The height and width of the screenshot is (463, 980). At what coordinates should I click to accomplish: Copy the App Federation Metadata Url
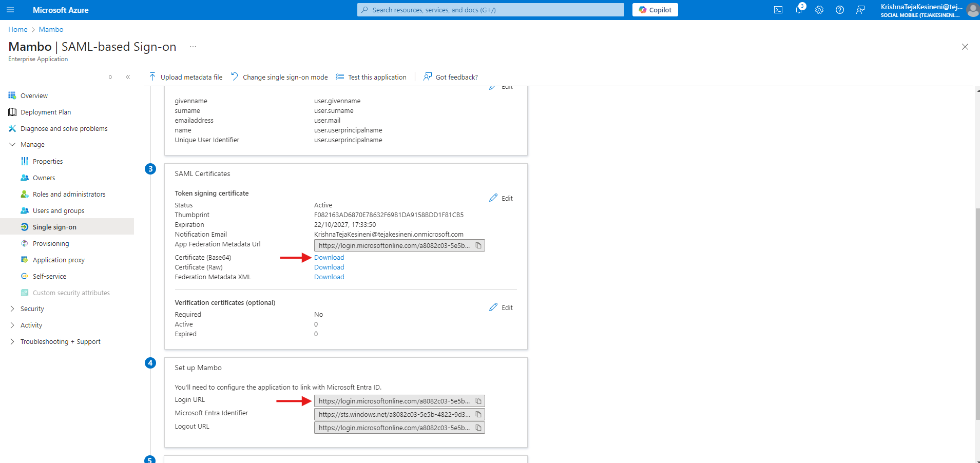point(478,245)
